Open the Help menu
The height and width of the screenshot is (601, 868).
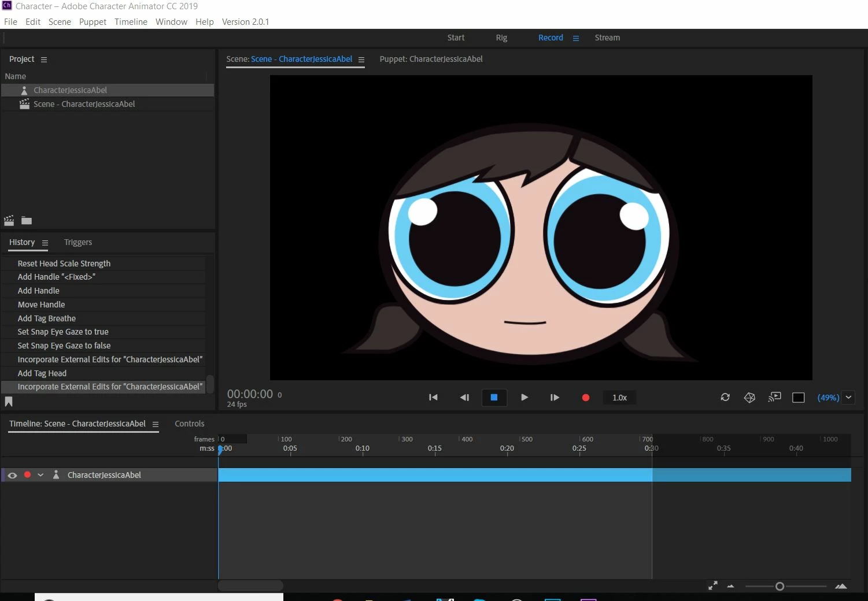pyautogui.click(x=205, y=22)
